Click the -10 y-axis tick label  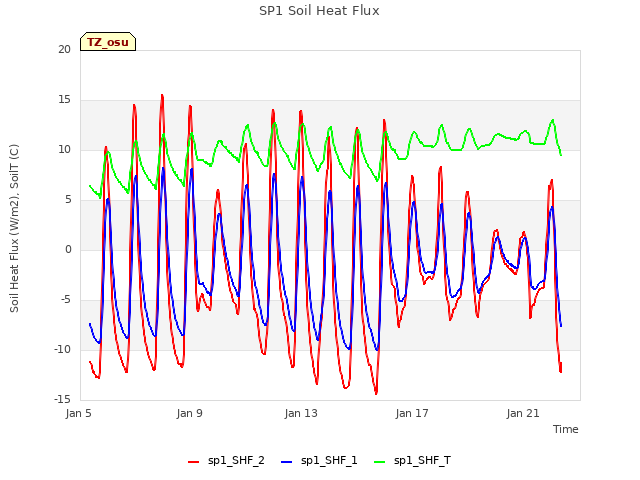tap(63, 349)
